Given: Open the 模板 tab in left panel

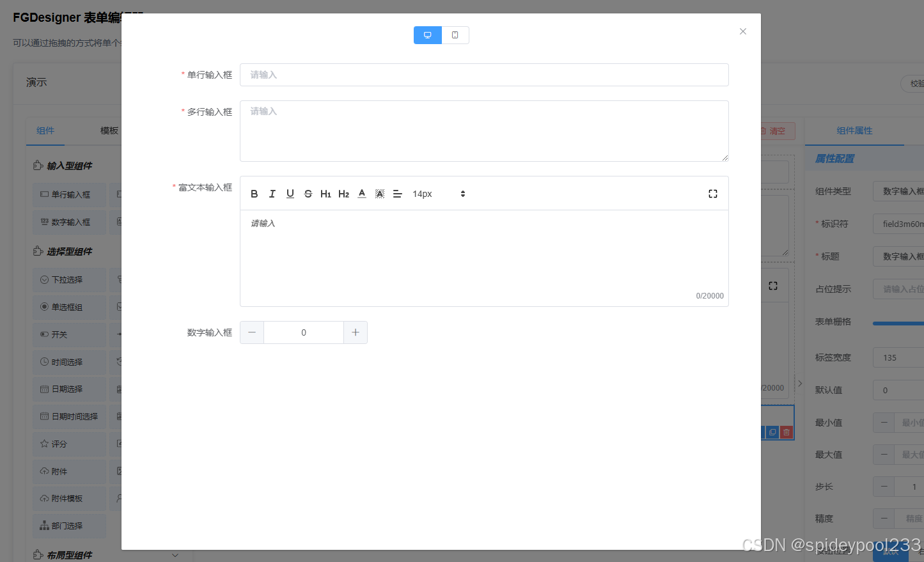Looking at the screenshot, I should (109, 130).
